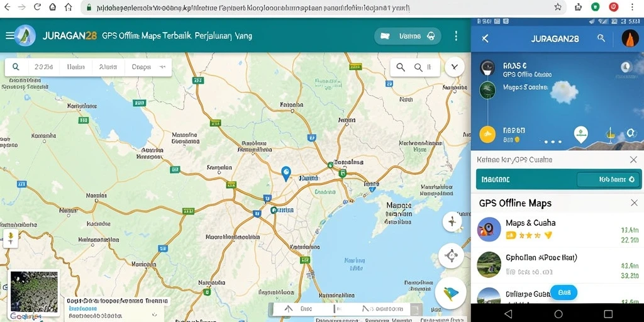Click the blue Caa floating button
The image size is (644, 322).
(x=564, y=292)
